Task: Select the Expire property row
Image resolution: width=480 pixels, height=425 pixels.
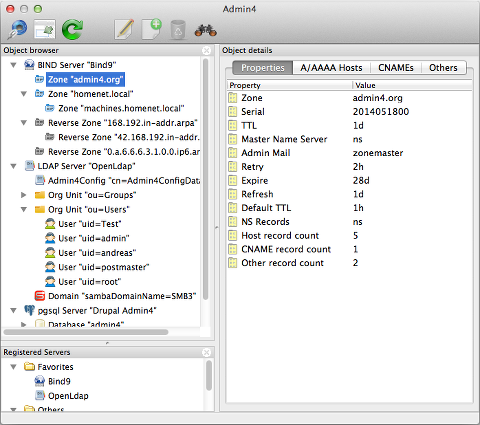Action: (255, 180)
